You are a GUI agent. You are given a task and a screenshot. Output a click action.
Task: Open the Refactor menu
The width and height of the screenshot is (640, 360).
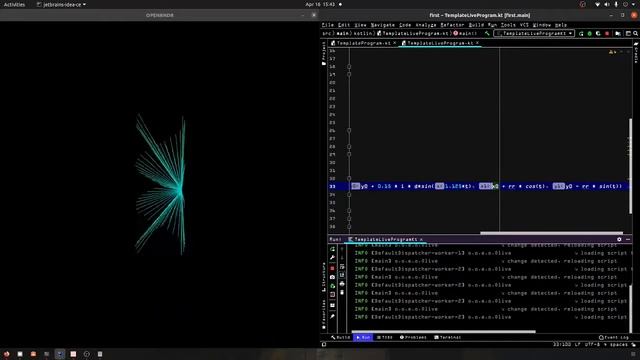pyautogui.click(x=452, y=25)
